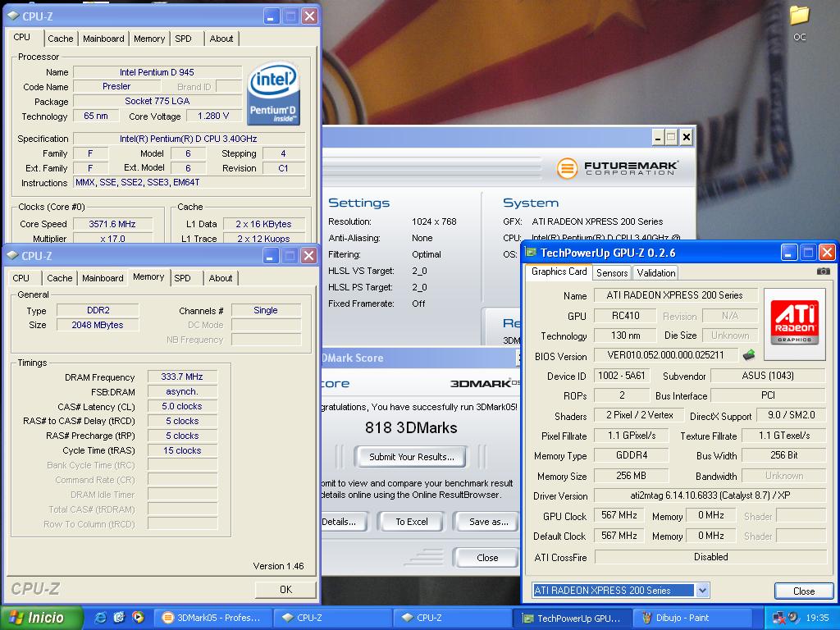Viewport: 840px width, 630px height.
Task: Click the To Excel button
Action: tap(411, 521)
